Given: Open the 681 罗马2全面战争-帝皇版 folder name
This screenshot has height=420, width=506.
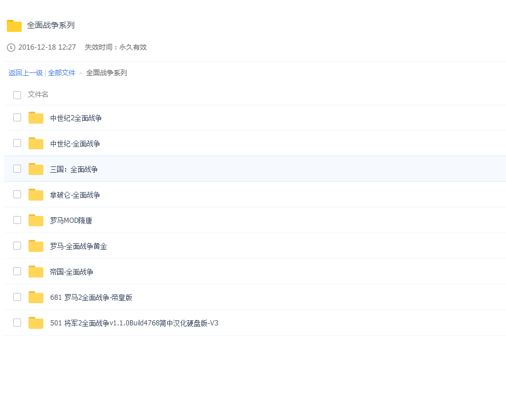Looking at the screenshot, I should pos(91,297).
